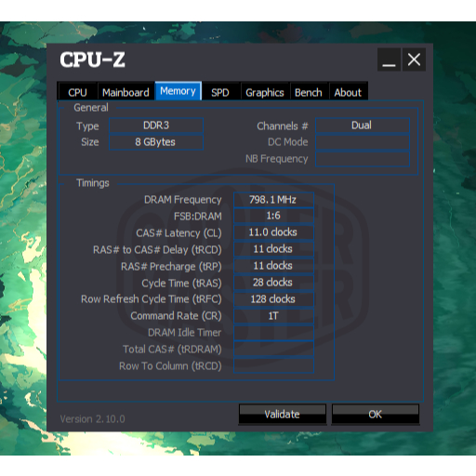Viewport: 476px width, 476px height.
Task: Click the 798.1 MHz DRAM Frequency value
Action: click(x=274, y=200)
